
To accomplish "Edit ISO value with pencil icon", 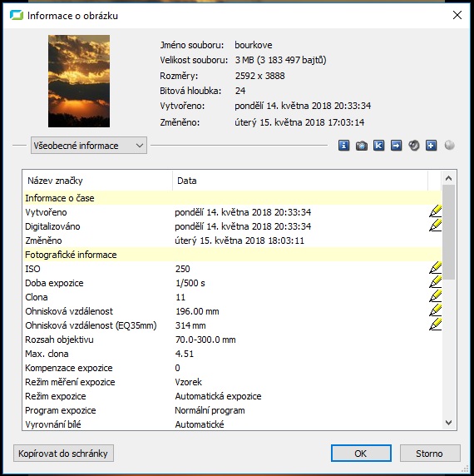I will [436, 268].
